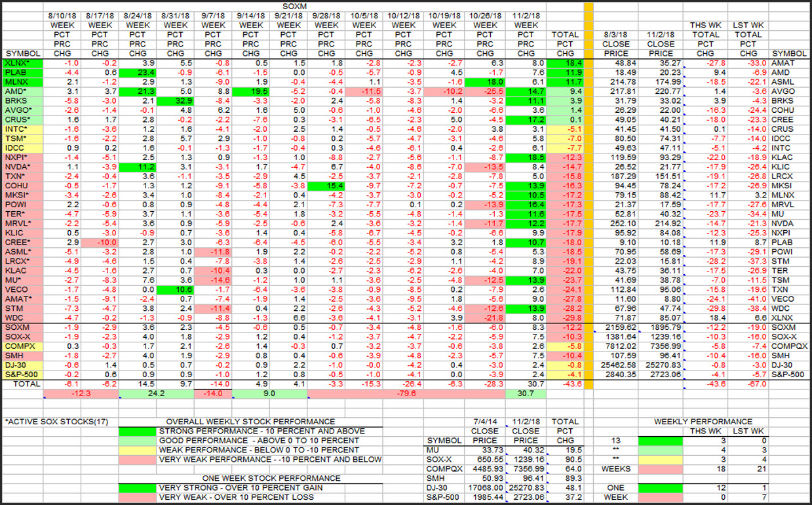
Task: Select the VERY WEAK PERFORMANCE legend text
Action: pyautogui.click(x=270, y=459)
